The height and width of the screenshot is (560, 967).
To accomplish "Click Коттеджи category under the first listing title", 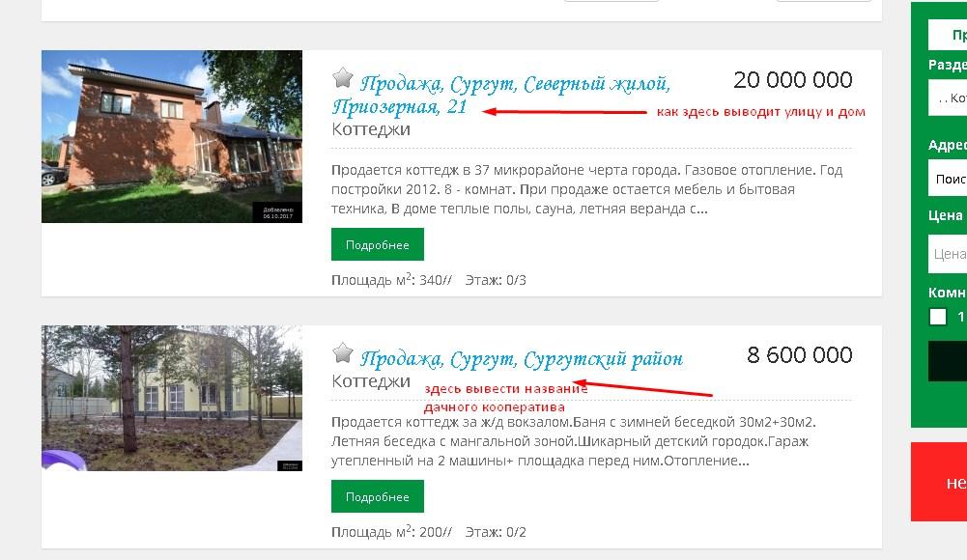I will (371, 129).
